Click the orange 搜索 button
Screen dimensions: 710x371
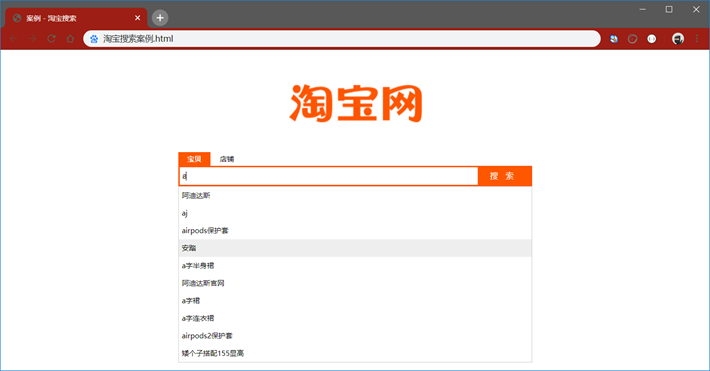click(505, 176)
